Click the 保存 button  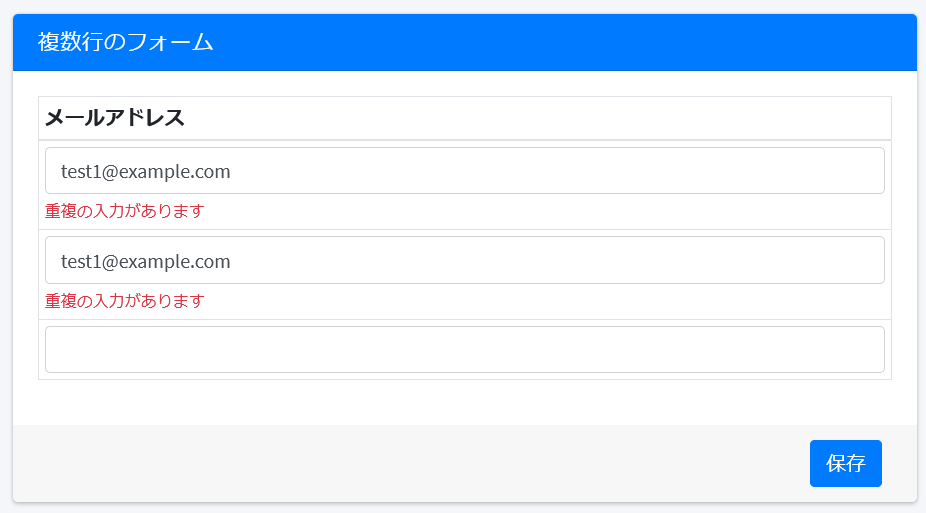pyautogui.click(x=845, y=463)
